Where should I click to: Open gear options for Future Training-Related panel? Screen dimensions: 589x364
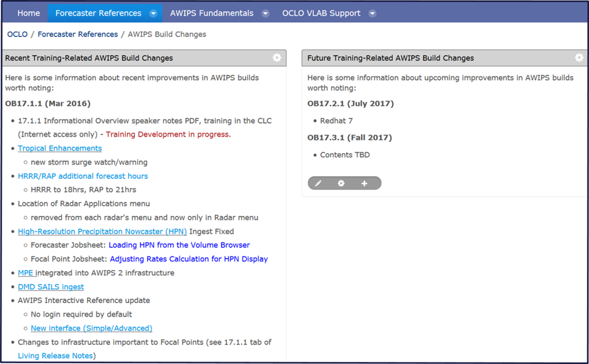pyautogui.click(x=579, y=58)
